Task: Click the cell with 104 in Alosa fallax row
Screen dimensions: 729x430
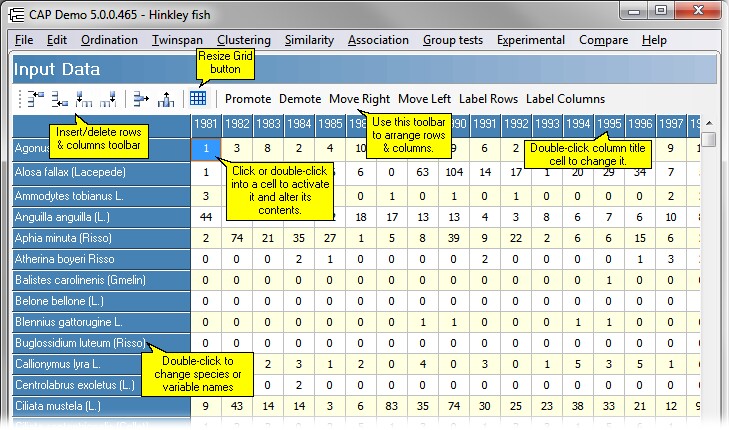Action: (x=454, y=172)
